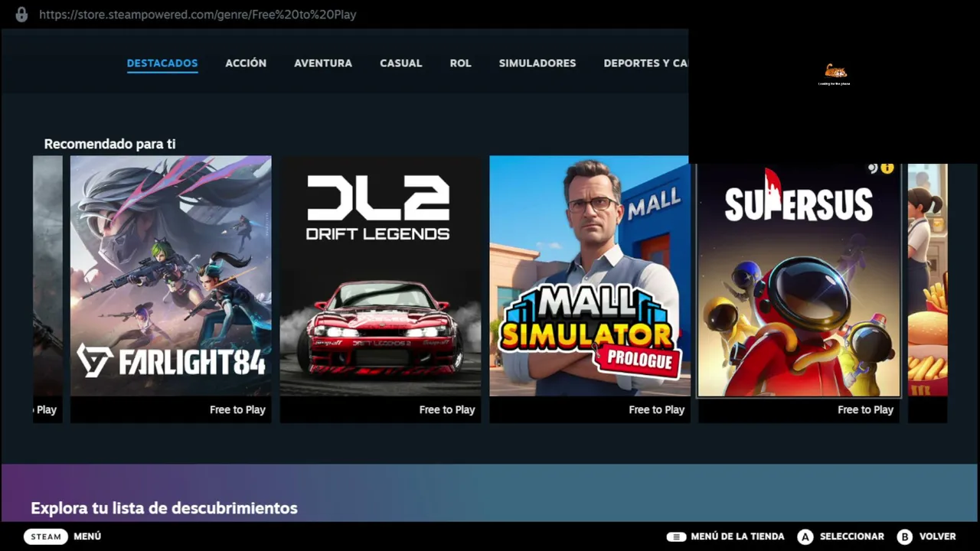The height and width of the screenshot is (551, 980).
Task: Click the A button glyph for Seleccionar
Action: pos(805,536)
